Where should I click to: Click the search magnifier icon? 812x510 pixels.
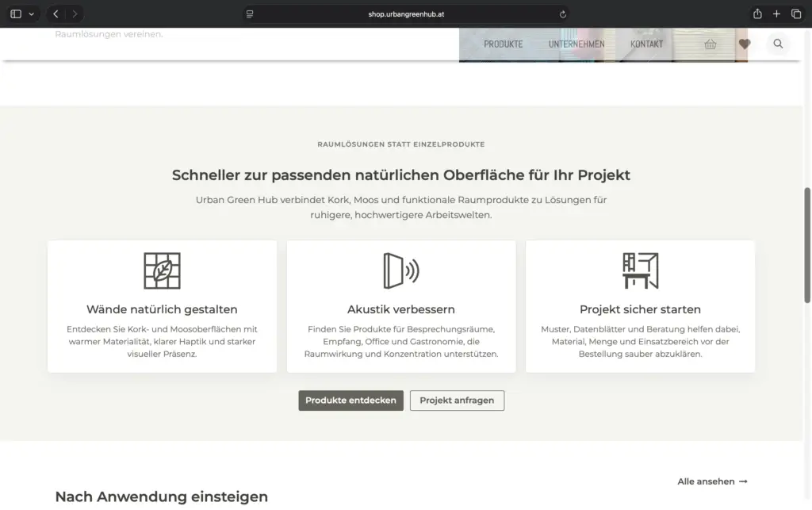[778, 44]
